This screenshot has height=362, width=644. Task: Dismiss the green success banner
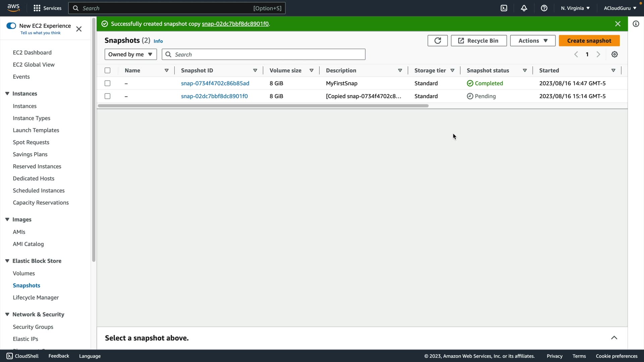coord(618,24)
